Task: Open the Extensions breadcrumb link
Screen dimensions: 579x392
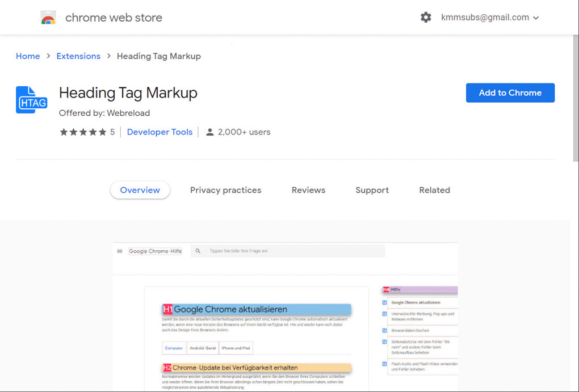Action: click(78, 56)
